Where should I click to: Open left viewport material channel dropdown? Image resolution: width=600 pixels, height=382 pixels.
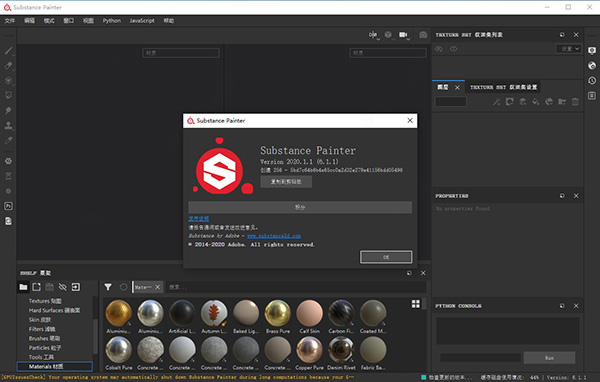click(x=181, y=53)
